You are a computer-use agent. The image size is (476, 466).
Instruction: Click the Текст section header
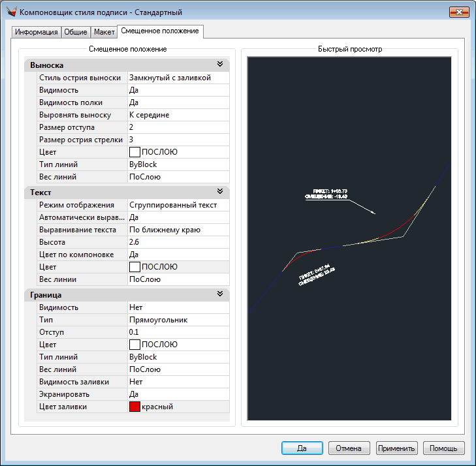pos(127,193)
